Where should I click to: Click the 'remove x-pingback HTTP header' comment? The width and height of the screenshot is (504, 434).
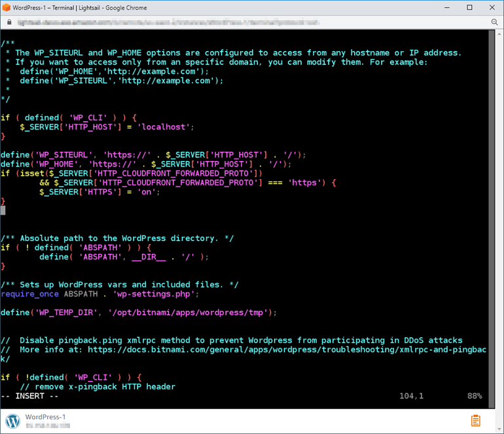(98, 387)
